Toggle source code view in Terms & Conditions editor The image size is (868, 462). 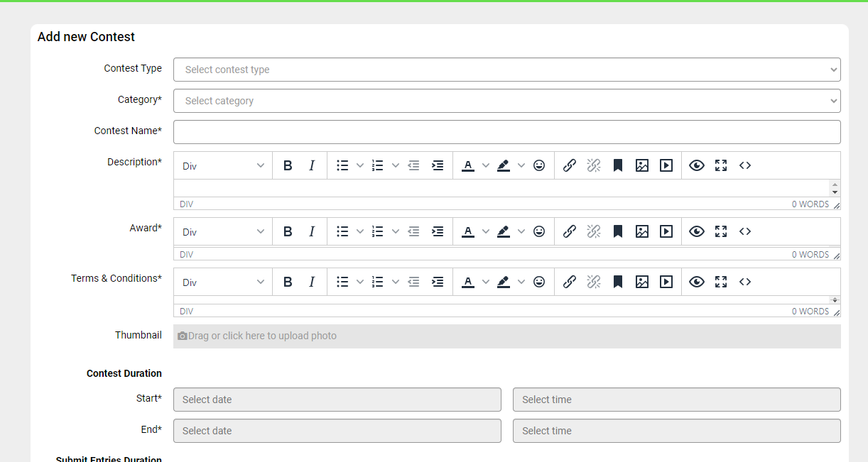(x=745, y=282)
